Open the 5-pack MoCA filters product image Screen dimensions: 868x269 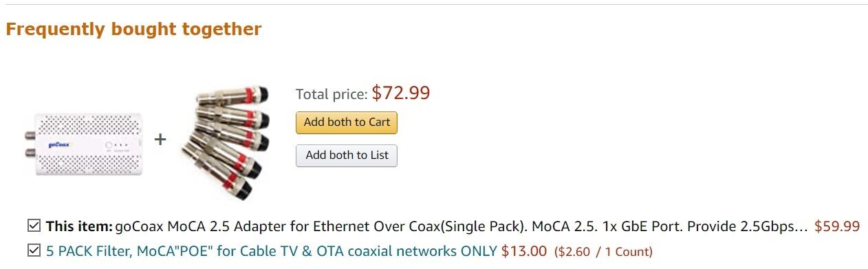tap(226, 142)
